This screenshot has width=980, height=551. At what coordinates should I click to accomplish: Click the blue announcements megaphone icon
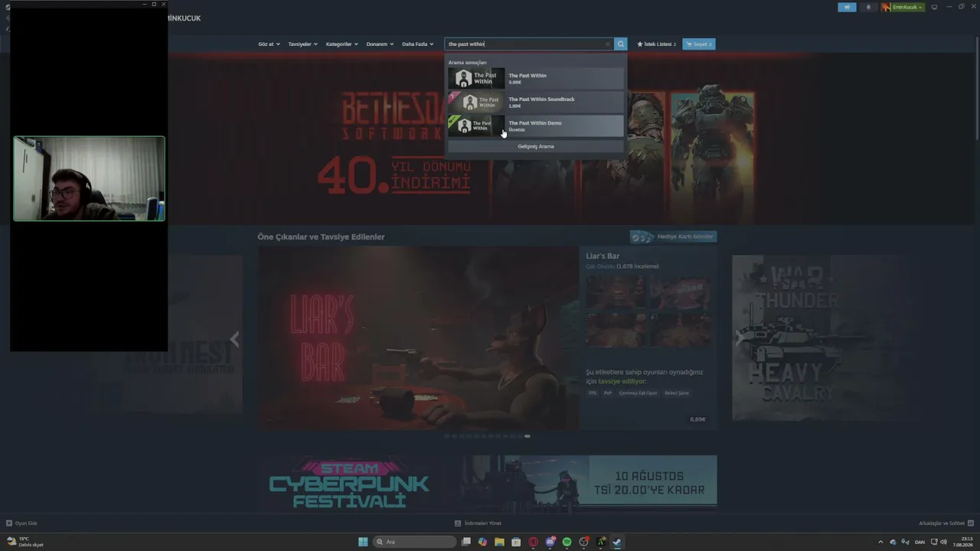click(x=847, y=7)
